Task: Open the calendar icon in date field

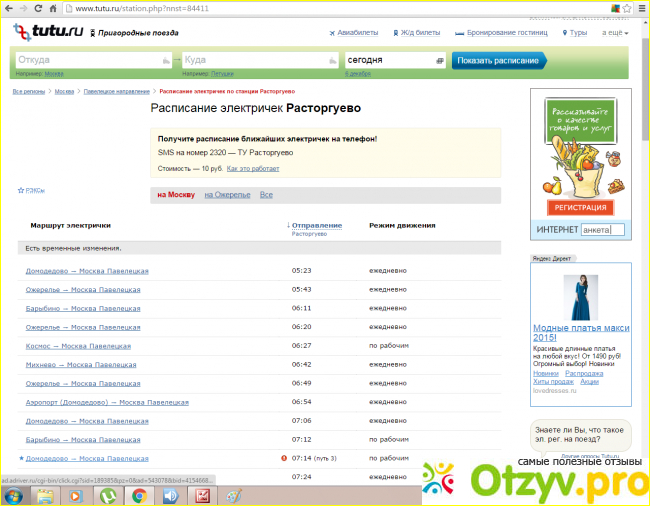Action: 440,60
